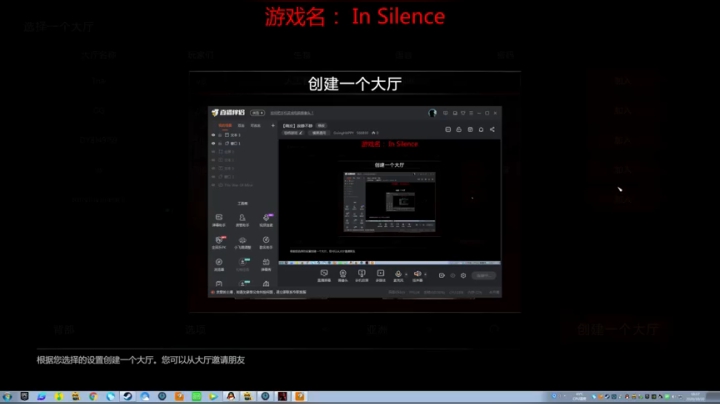The image size is (720, 404).
Task: Click the speaker icon below the preview
Action: pyautogui.click(x=417, y=274)
